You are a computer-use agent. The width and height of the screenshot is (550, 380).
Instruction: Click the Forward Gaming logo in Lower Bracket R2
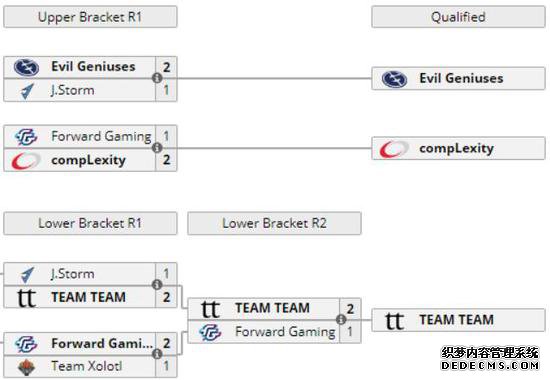210,332
